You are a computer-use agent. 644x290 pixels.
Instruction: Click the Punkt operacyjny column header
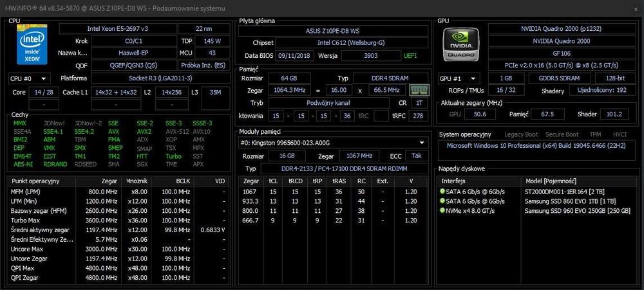tap(41, 181)
